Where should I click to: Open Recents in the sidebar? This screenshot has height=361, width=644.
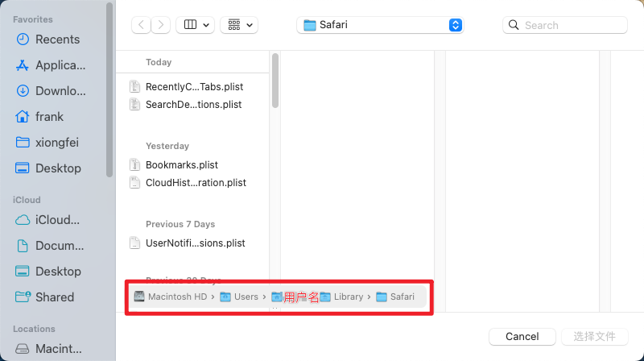coord(57,39)
